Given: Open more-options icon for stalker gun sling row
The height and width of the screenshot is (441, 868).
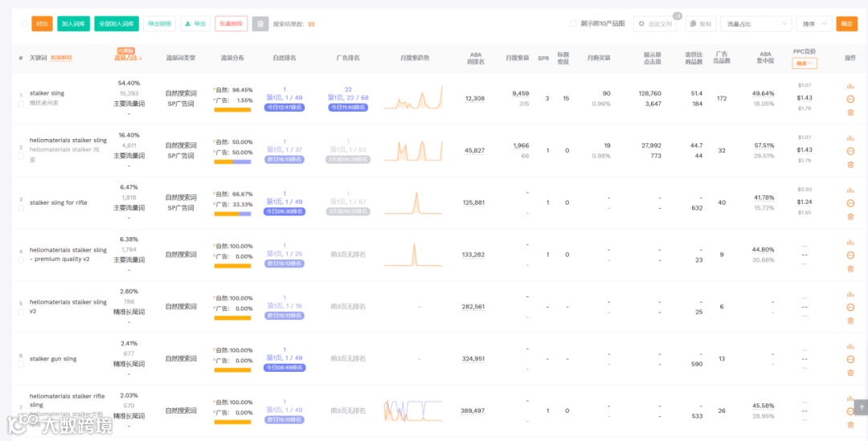Looking at the screenshot, I should tap(850, 359).
